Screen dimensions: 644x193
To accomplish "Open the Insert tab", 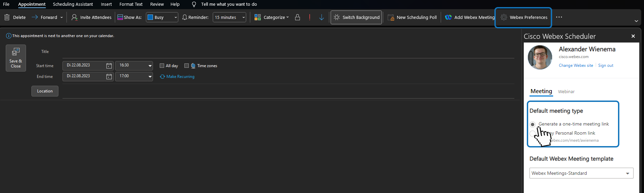I will [x=106, y=4].
